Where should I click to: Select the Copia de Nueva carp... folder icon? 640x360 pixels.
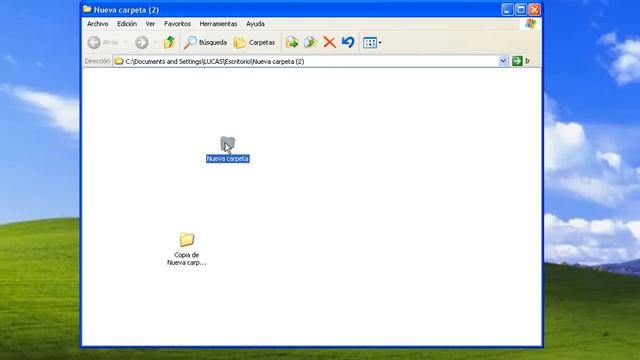pos(187,240)
